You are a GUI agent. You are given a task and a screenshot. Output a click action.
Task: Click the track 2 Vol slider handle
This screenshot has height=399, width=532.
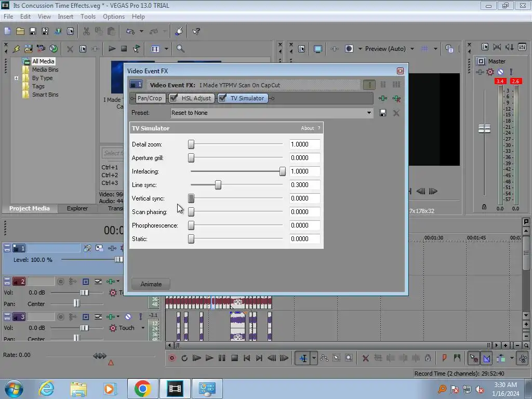[84, 292]
